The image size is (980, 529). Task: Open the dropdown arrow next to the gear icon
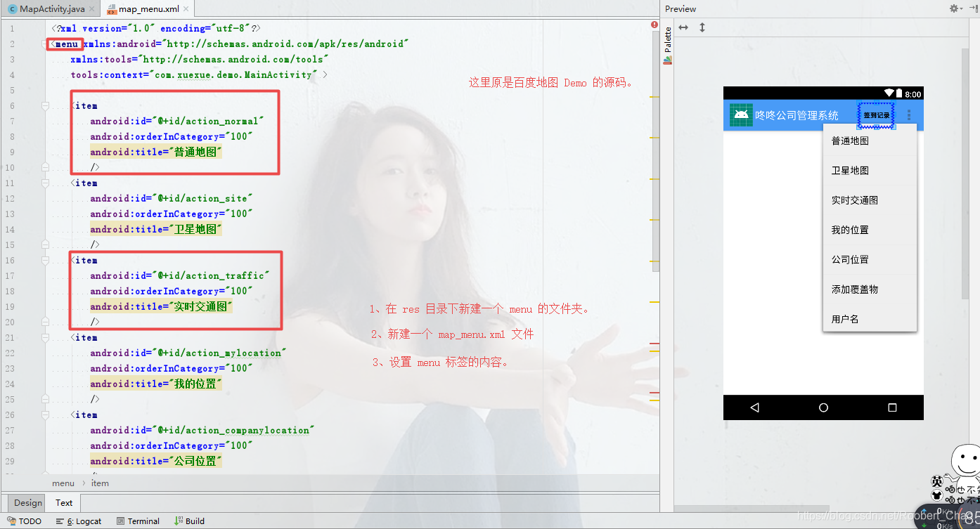pyautogui.click(x=962, y=8)
